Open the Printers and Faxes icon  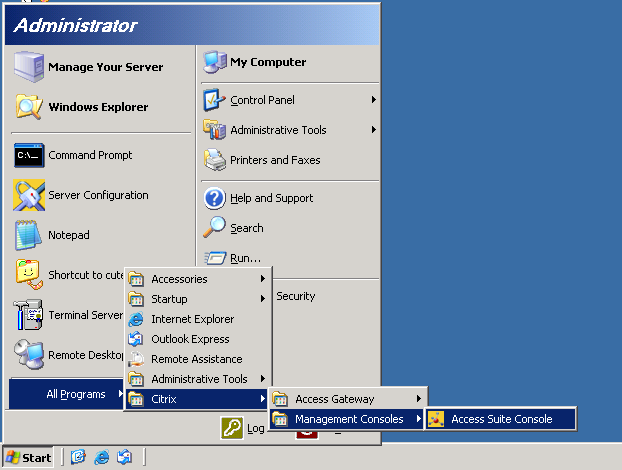click(x=215, y=160)
